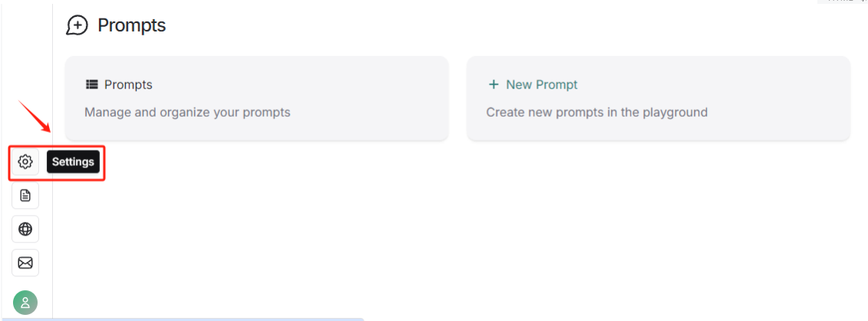Viewport: 868px width, 321px height.
Task: Click the cropped label in the top-right corner
Action: click(x=843, y=2)
